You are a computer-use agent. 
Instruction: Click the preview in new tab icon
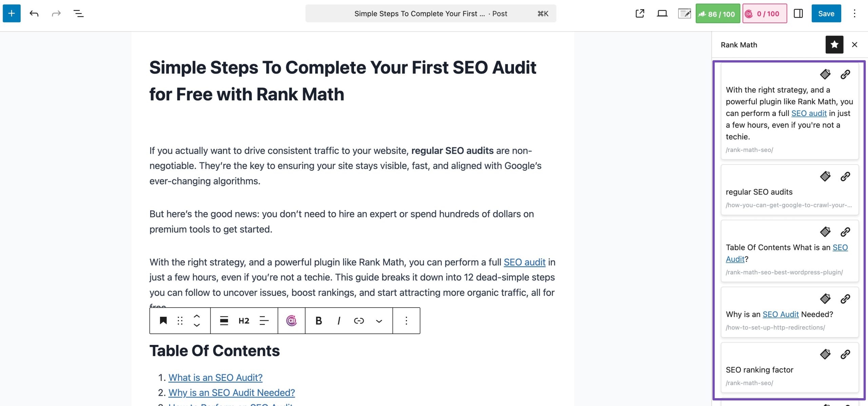639,14
